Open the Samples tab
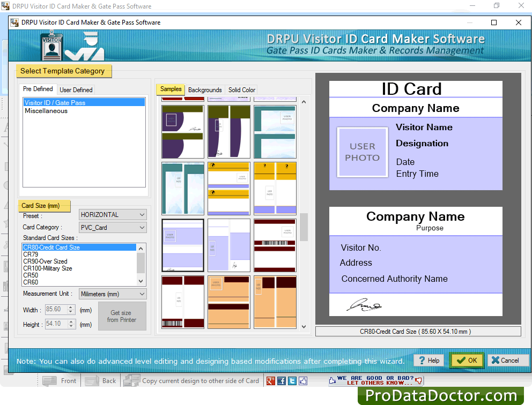The height and width of the screenshot is (405, 532). click(171, 89)
